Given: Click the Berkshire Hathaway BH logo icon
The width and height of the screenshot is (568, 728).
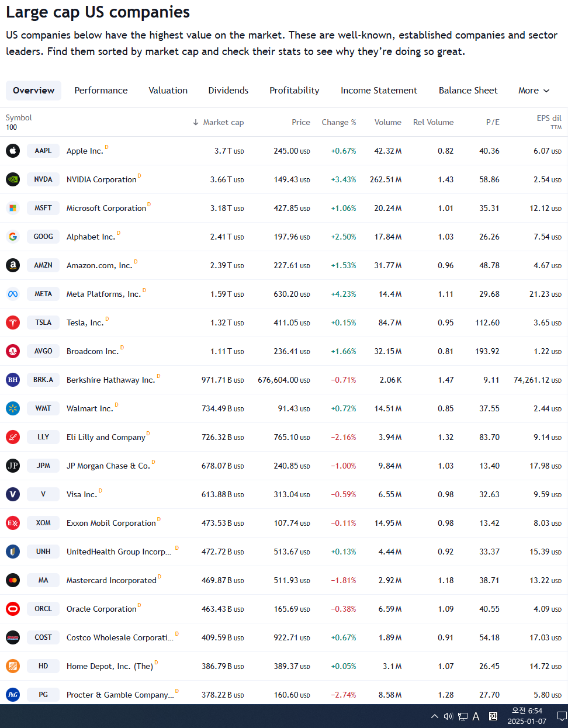Looking at the screenshot, I should pos(13,380).
